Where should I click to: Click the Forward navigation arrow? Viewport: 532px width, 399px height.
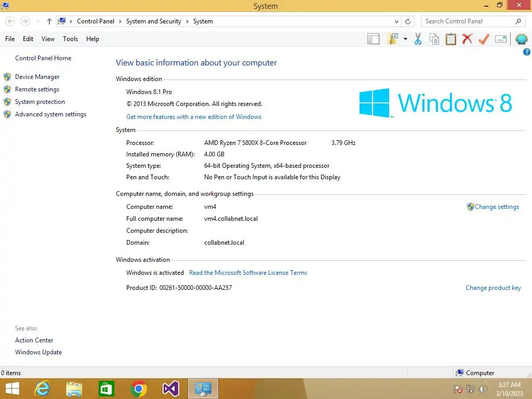coord(25,21)
